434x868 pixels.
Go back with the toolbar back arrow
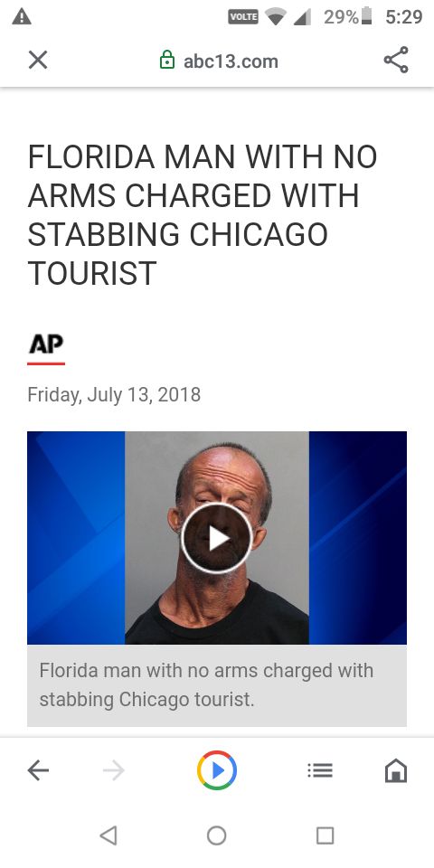point(38,770)
